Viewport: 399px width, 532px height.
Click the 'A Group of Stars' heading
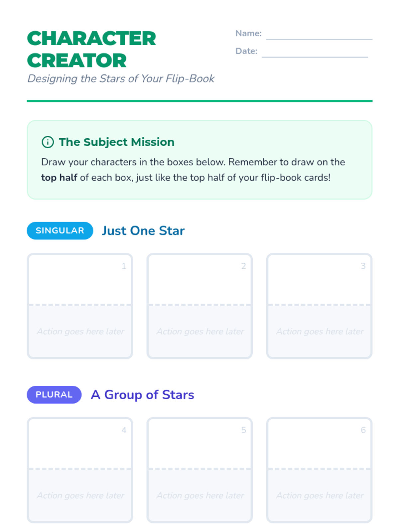(x=142, y=395)
